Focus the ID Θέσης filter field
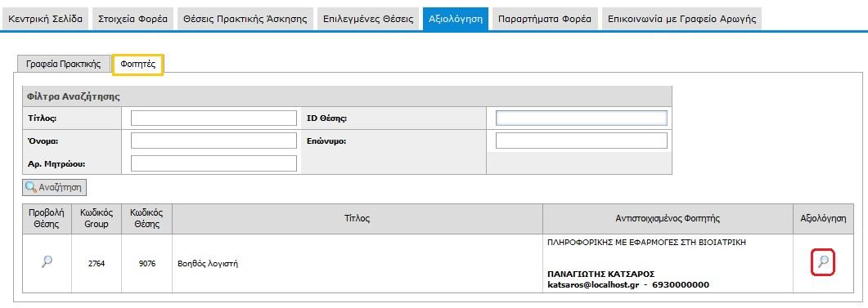The width and height of the screenshot is (868, 308). click(x=581, y=118)
